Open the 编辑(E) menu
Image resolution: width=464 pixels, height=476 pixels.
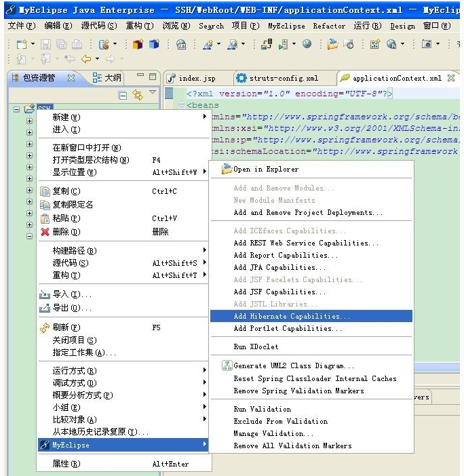[58, 26]
